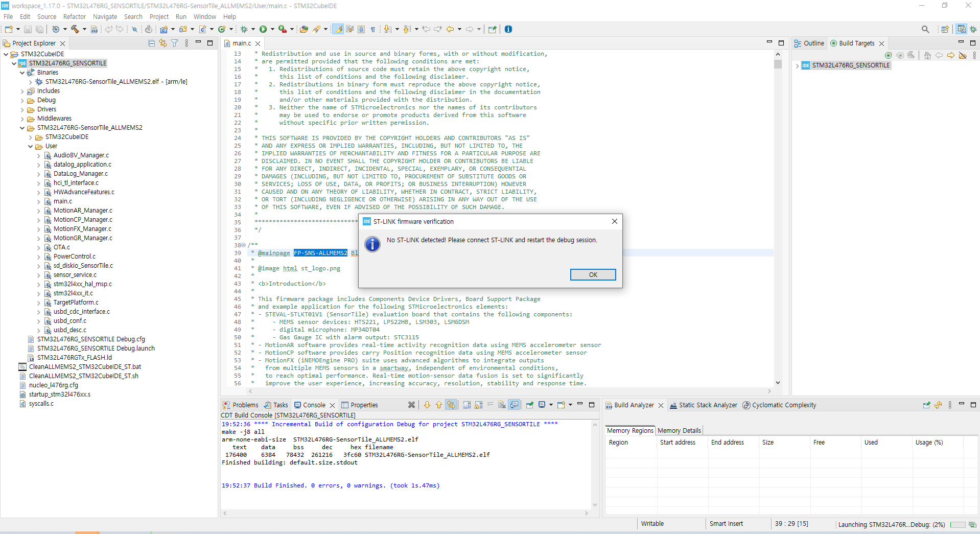The width and height of the screenshot is (980, 534).
Task: Click the editor's vertical scrollbar thumb
Action: click(x=777, y=64)
